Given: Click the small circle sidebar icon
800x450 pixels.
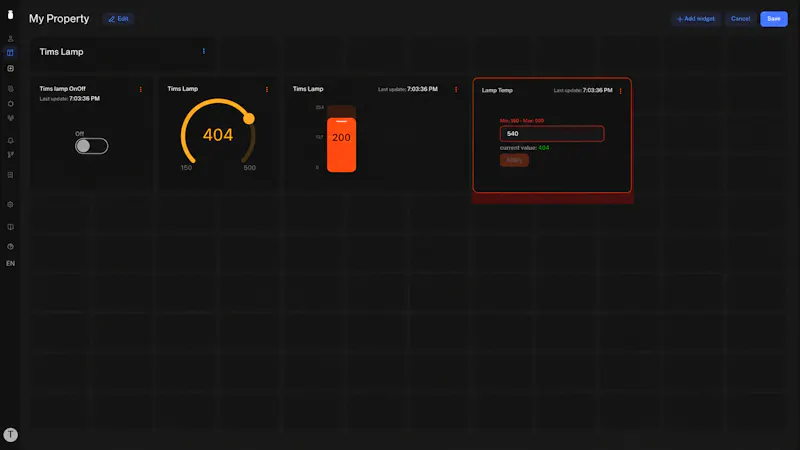Looking at the screenshot, I should [x=10, y=104].
